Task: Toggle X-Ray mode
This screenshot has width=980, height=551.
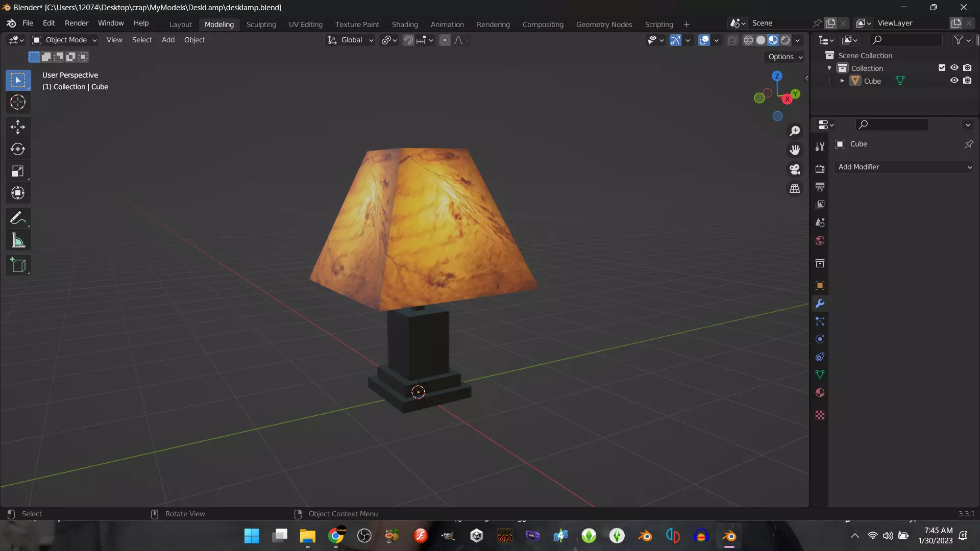Action: point(732,40)
